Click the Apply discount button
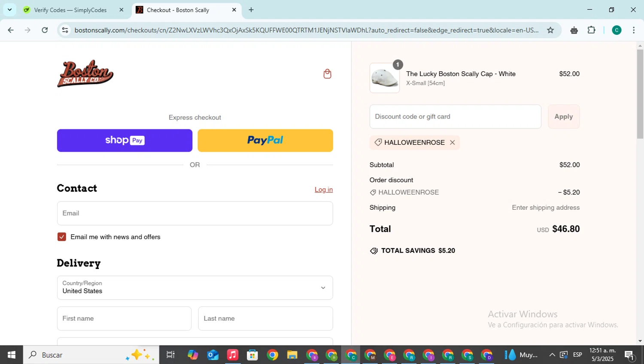This screenshot has width=644, height=364. (564, 116)
